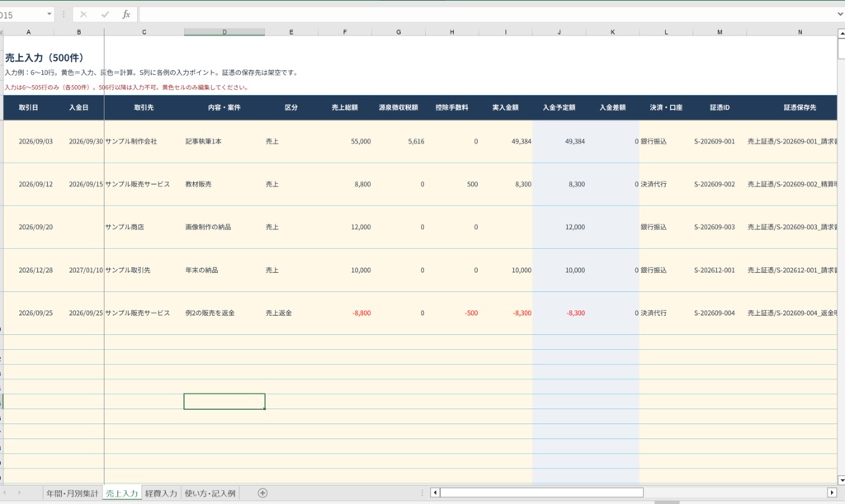This screenshot has height=504, width=845.
Task: Click the horizontal scrollbar left arrow
Action: click(x=435, y=492)
